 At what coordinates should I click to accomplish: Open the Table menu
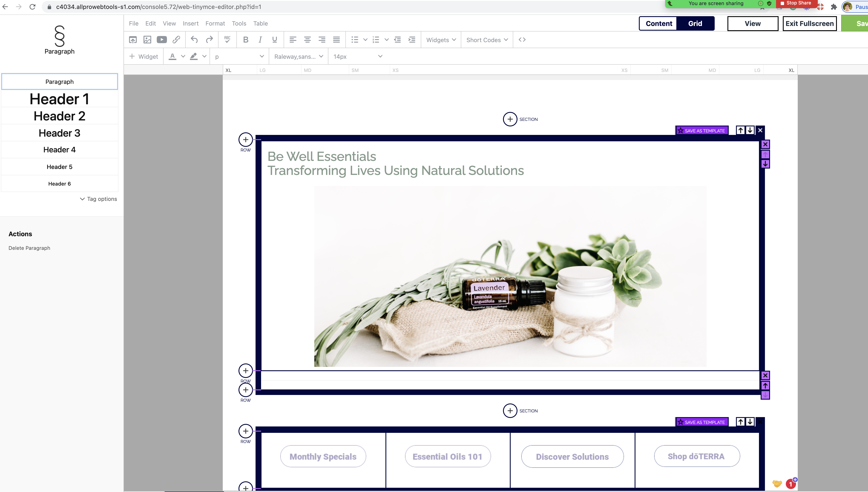[260, 24]
